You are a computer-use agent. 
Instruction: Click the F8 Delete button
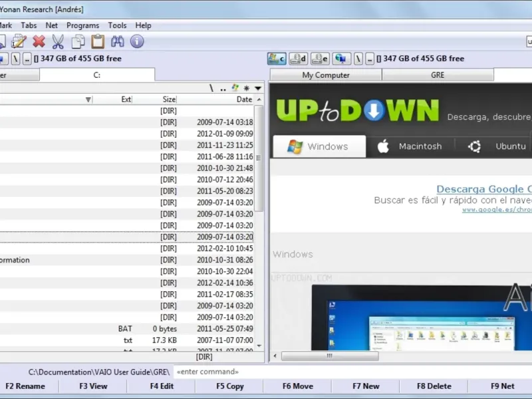[x=434, y=386]
